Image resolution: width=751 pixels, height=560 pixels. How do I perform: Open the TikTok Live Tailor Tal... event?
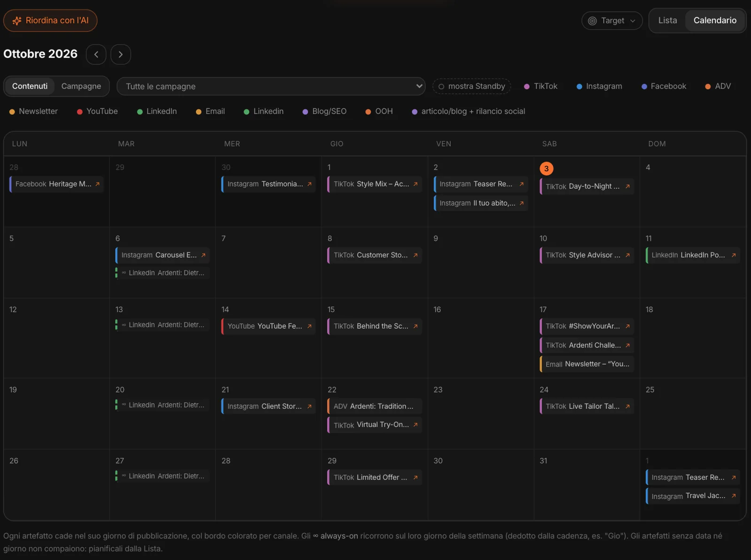tap(587, 407)
